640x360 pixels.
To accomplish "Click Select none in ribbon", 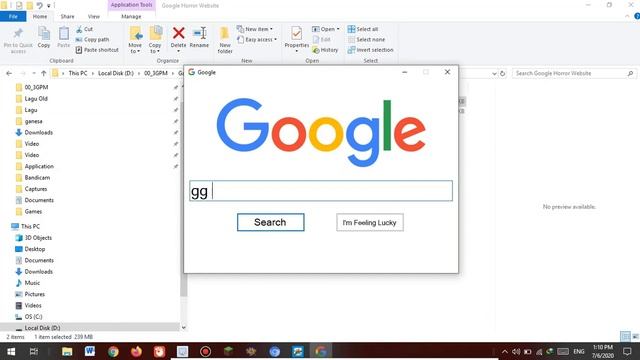I will click(x=366, y=40).
